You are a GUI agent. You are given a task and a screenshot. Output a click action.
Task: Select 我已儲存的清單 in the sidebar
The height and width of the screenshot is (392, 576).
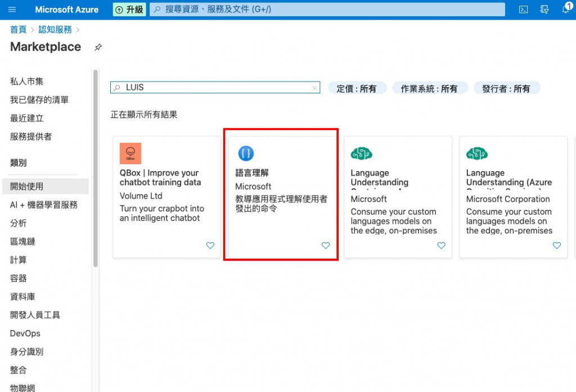[39, 100]
